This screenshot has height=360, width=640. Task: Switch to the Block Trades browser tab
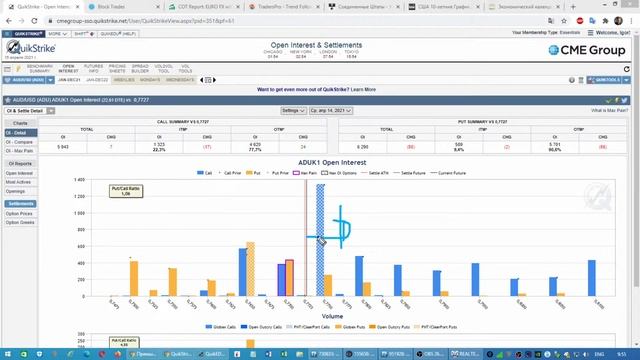point(124,7)
